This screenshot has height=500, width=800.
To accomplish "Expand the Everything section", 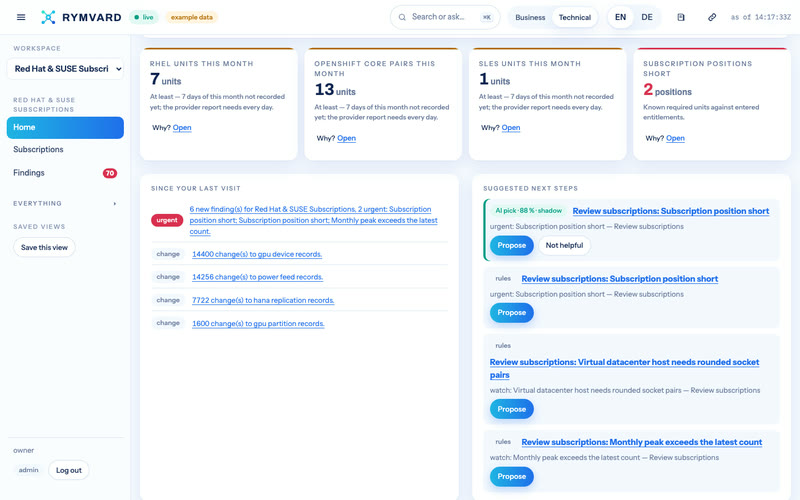I will pos(65,204).
